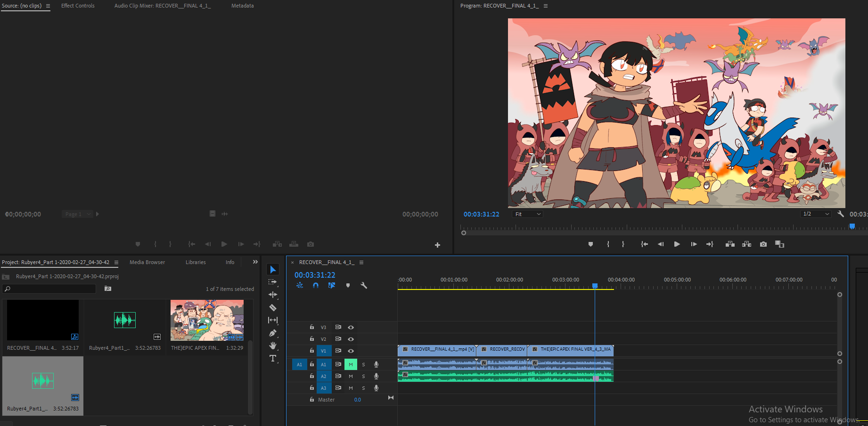Switch to the Effect Controls tab
The height and width of the screenshot is (426, 868).
[x=78, y=6]
